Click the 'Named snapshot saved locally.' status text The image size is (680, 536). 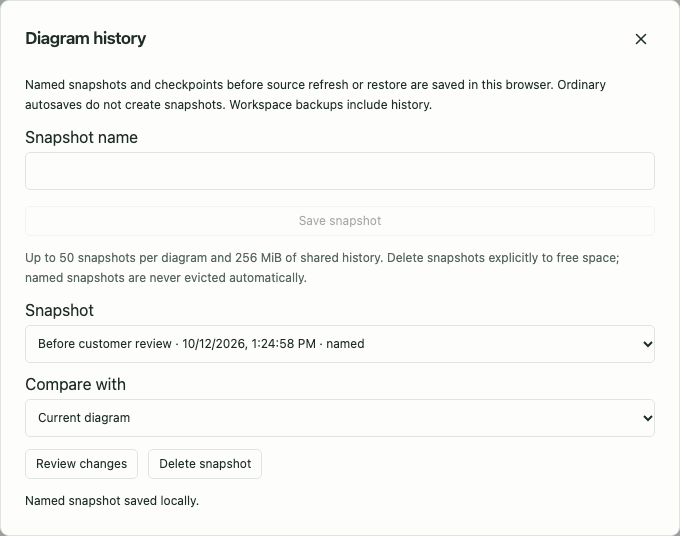[x=112, y=501]
